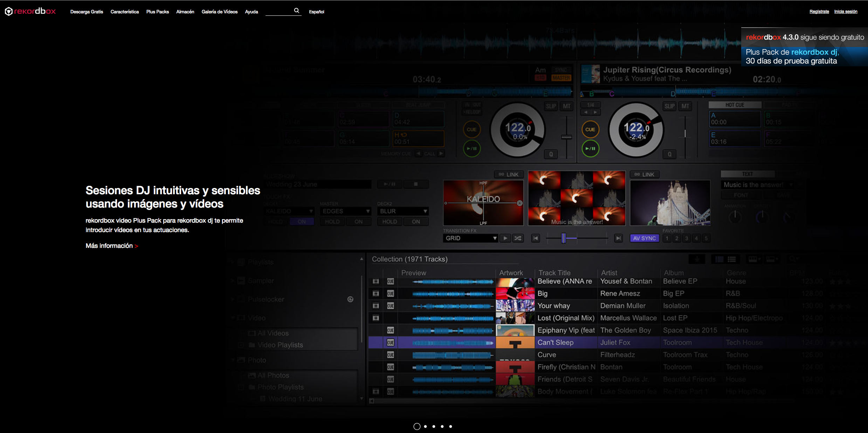
Task: Click the Regístrate link
Action: coord(819,12)
